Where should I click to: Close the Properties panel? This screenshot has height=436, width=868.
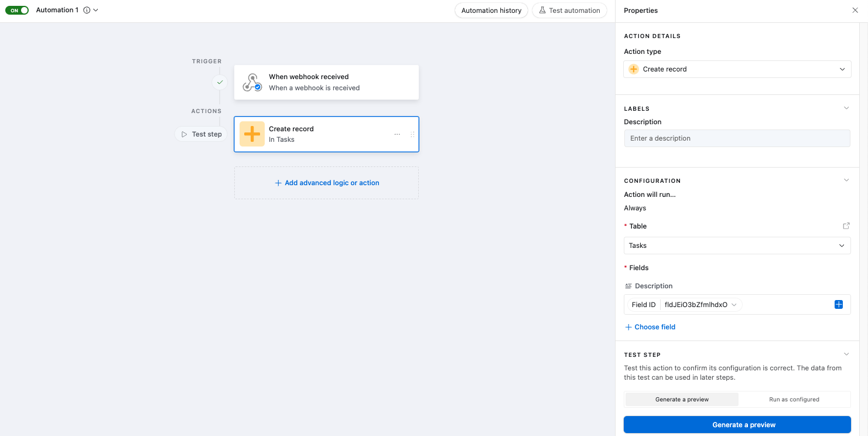tap(855, 10)
